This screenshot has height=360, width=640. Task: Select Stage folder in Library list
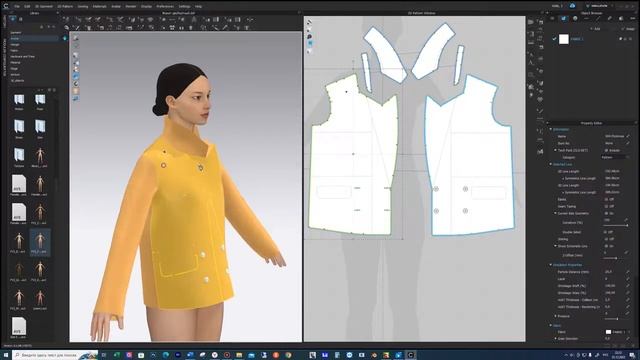coord(14,69)
